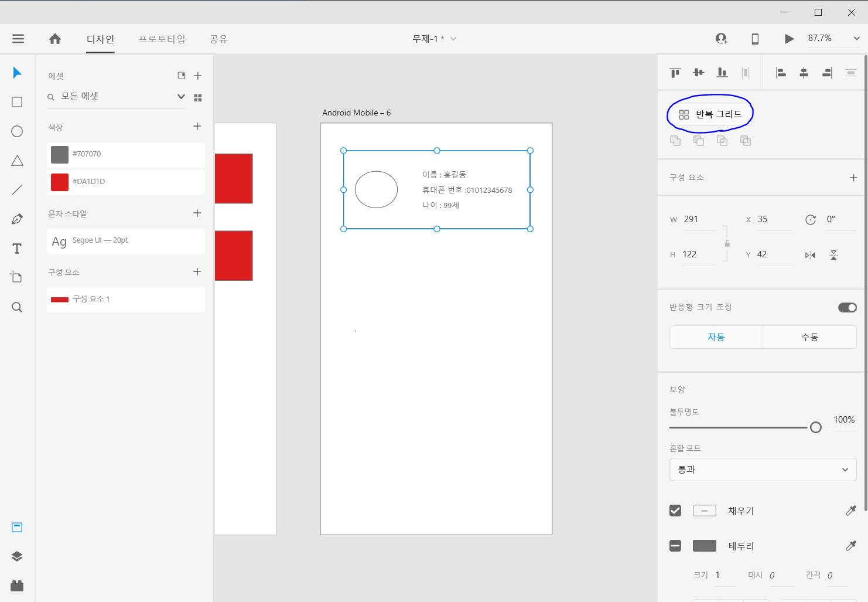Add character style with 문자 스타일 plus
Screen dimensions: 868x602
(197, 213)
